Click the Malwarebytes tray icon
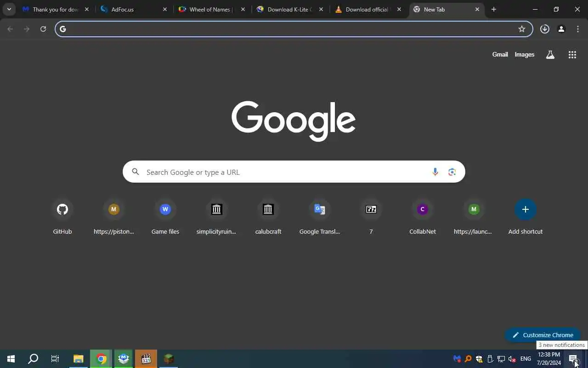 pos(457,359)
